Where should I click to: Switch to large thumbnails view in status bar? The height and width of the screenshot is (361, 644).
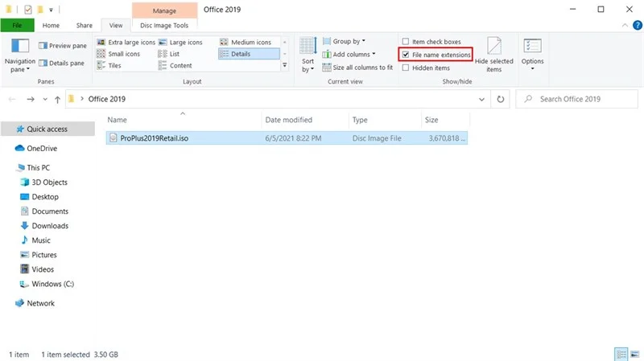(634, 354)
